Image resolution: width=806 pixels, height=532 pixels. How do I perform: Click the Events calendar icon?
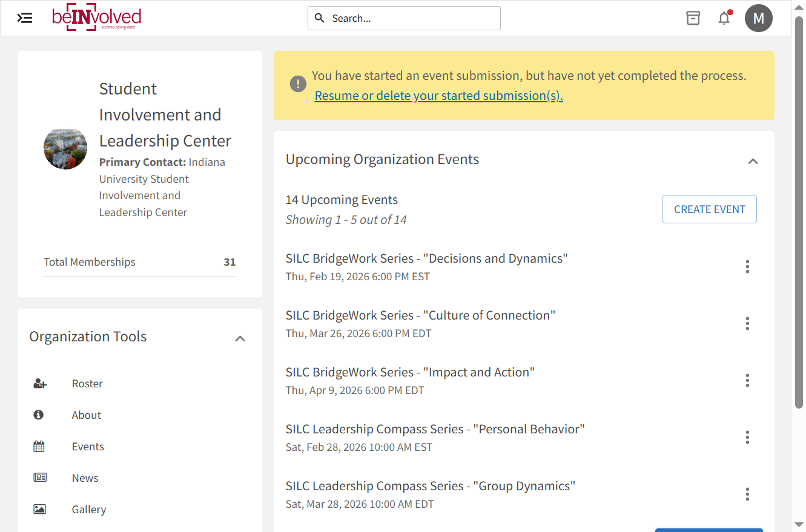pyautogui.click(x=39, y=447)
